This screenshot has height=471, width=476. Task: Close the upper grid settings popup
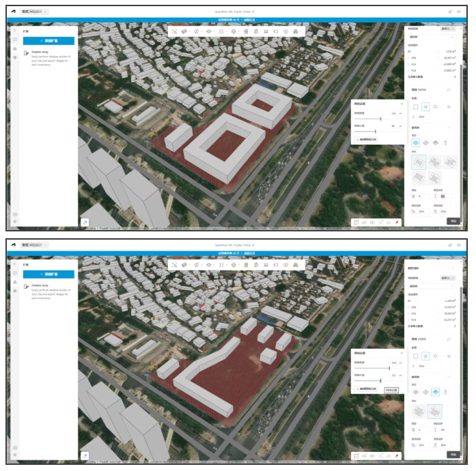point(402,104)
